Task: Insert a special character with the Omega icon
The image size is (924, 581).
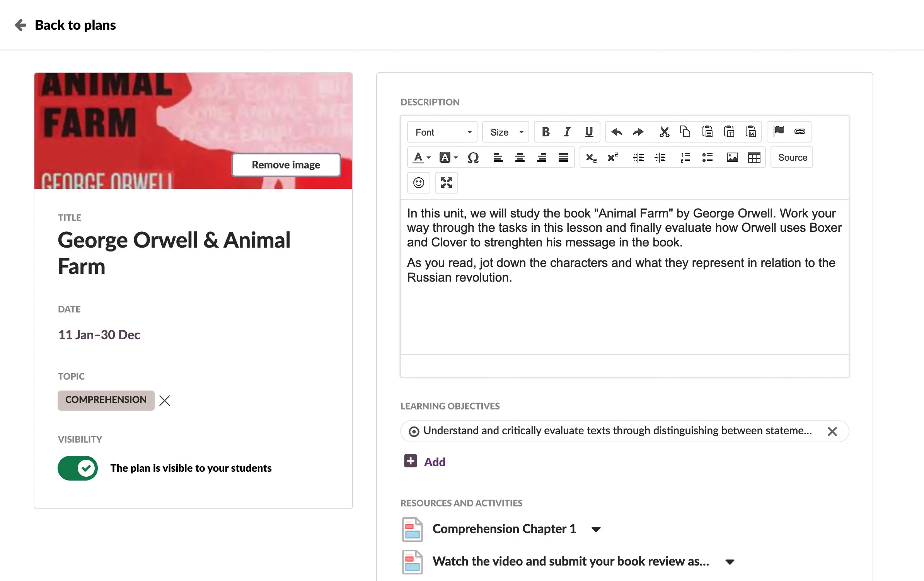Action: [473, 158]
